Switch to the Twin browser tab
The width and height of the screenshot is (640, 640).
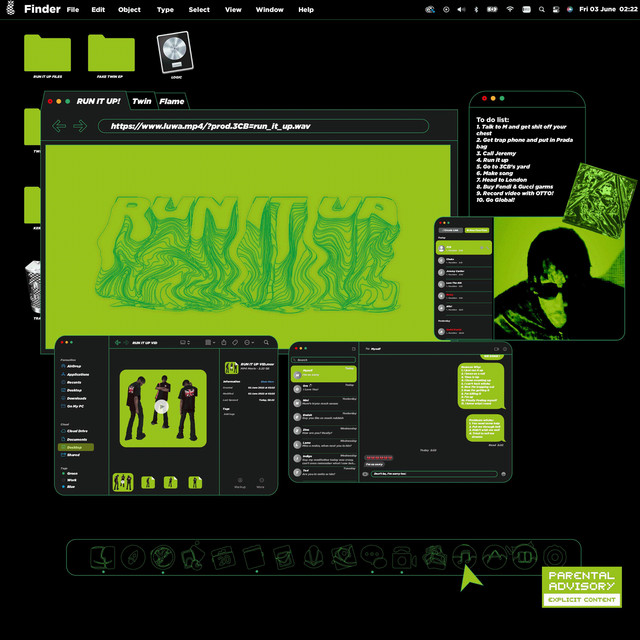[x=142, y=101]
